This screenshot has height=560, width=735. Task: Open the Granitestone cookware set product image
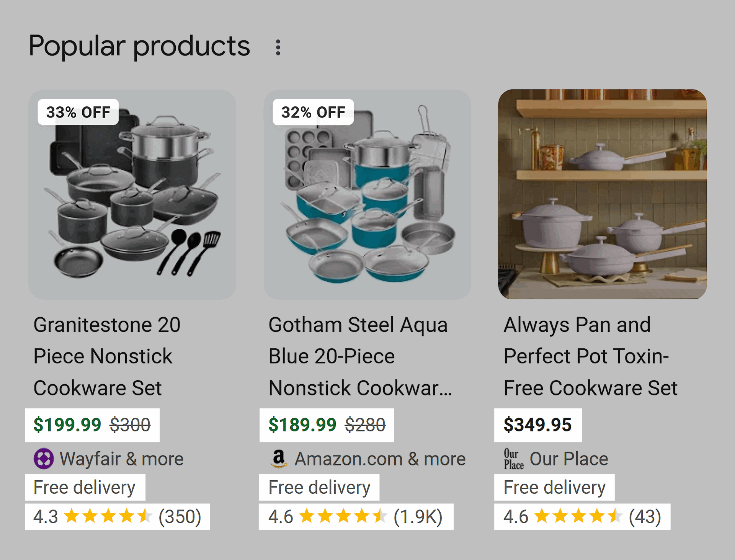coord(132,194)
